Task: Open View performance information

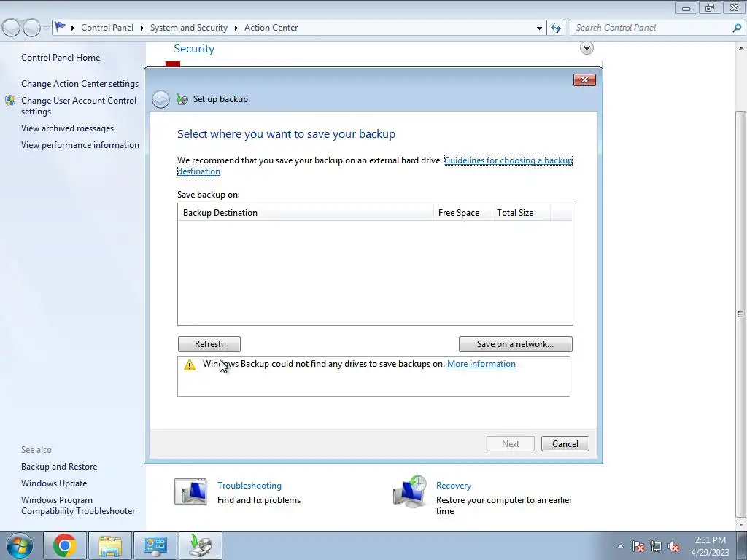Action: pyautogui.click(x=80, y=145)
